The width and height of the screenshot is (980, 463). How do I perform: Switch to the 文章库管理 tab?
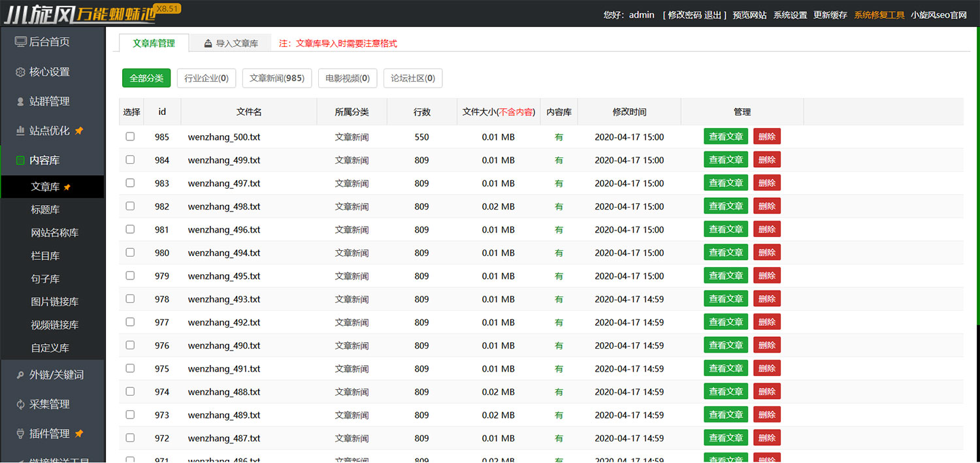(x=154, y=43)
